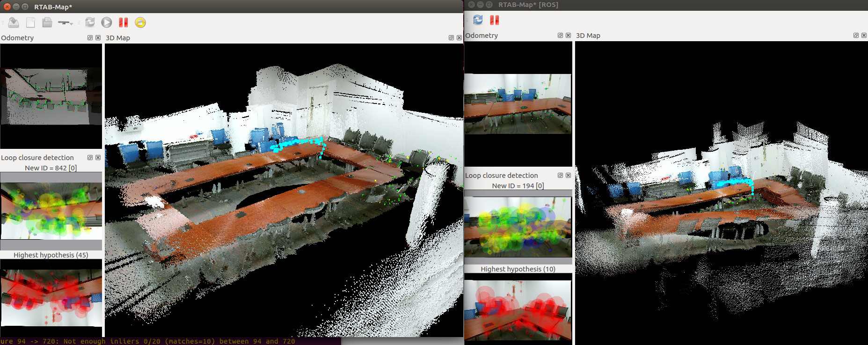Pause mapping in RTAB-Map ROS window

click(494, 20)
